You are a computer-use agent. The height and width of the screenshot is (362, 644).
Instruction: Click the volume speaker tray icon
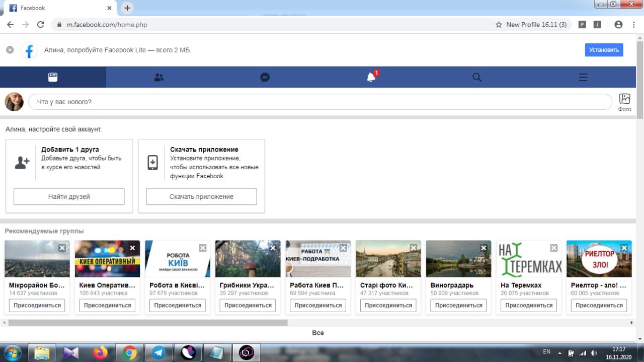(x=594, y=353)
